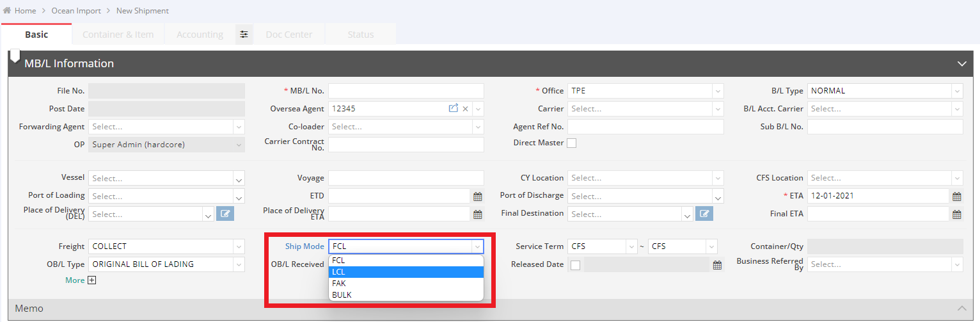Open Oversea Agent record link icon
Viewport: 980px width, 322px height.
click(x=454, y=109)
